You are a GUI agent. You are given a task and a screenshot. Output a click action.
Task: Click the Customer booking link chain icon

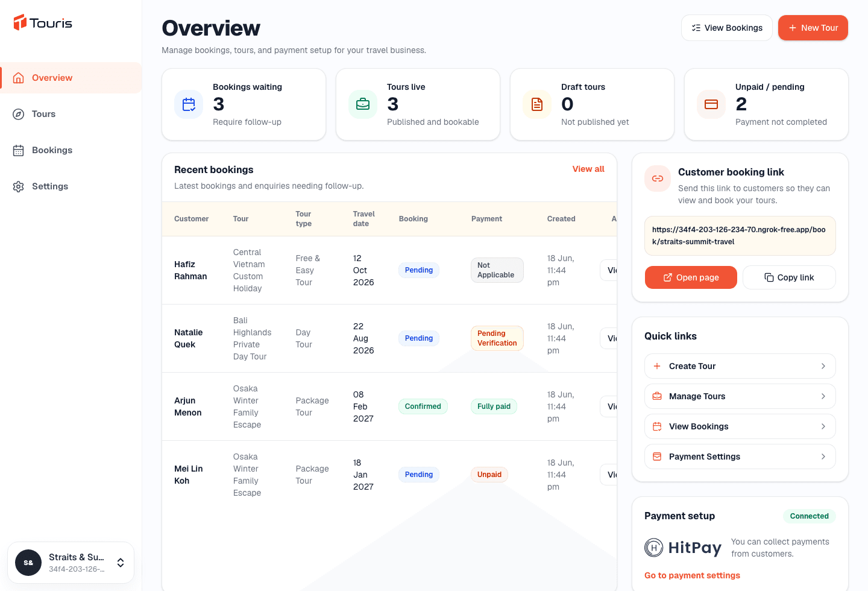click(658, 179)
